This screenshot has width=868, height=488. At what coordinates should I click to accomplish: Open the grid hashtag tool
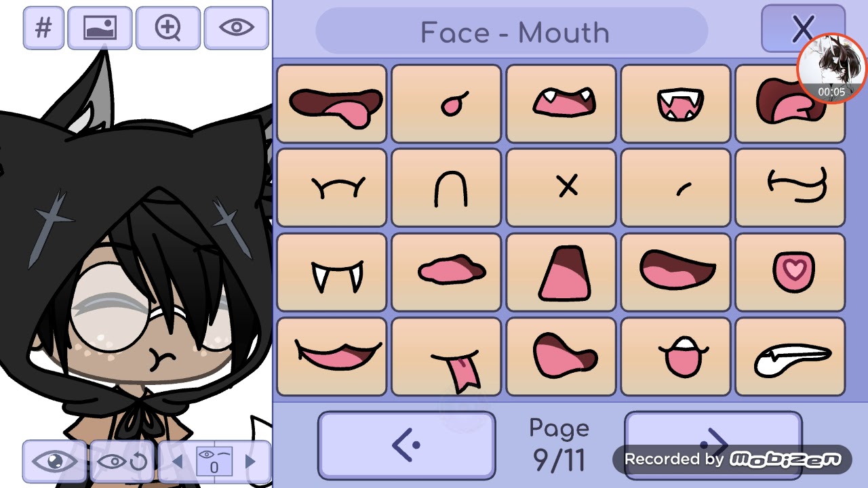(x=43, y=28)
